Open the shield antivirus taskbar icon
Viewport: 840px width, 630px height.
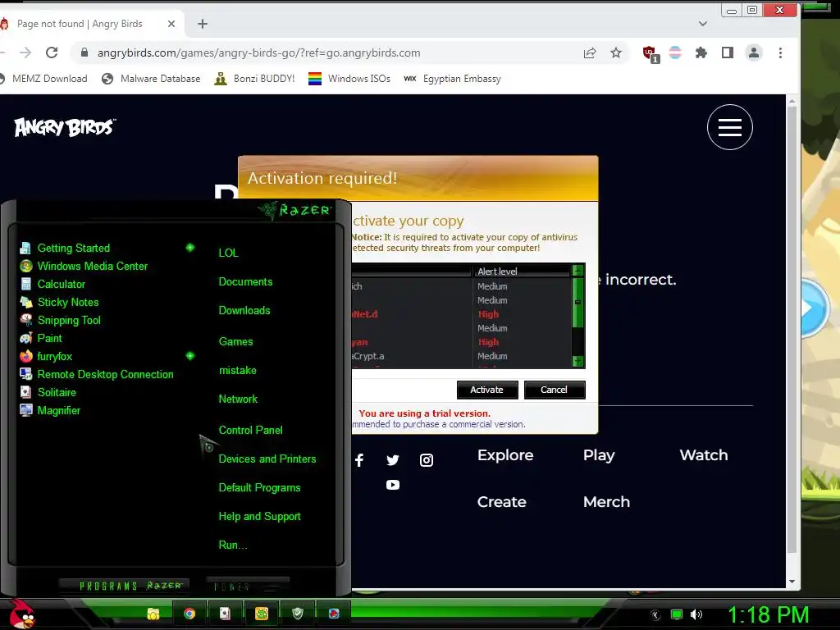[x=298, y=614]
